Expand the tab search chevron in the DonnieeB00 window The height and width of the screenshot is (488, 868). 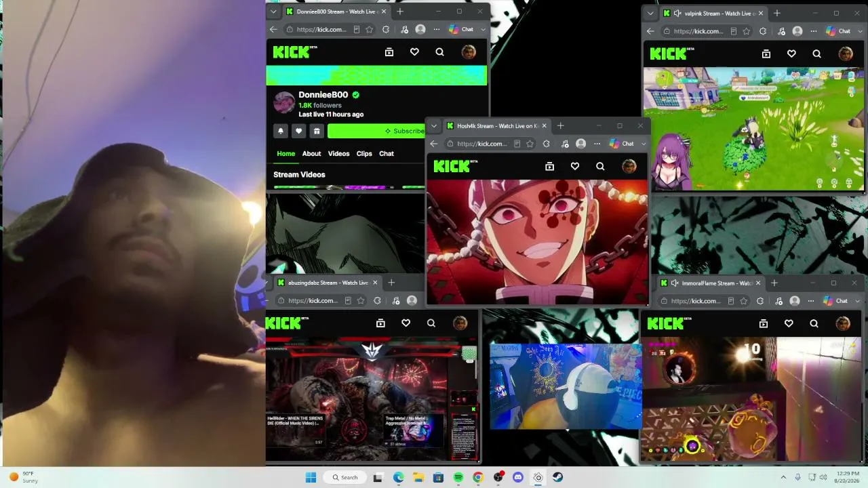click(x=273, y=12)
